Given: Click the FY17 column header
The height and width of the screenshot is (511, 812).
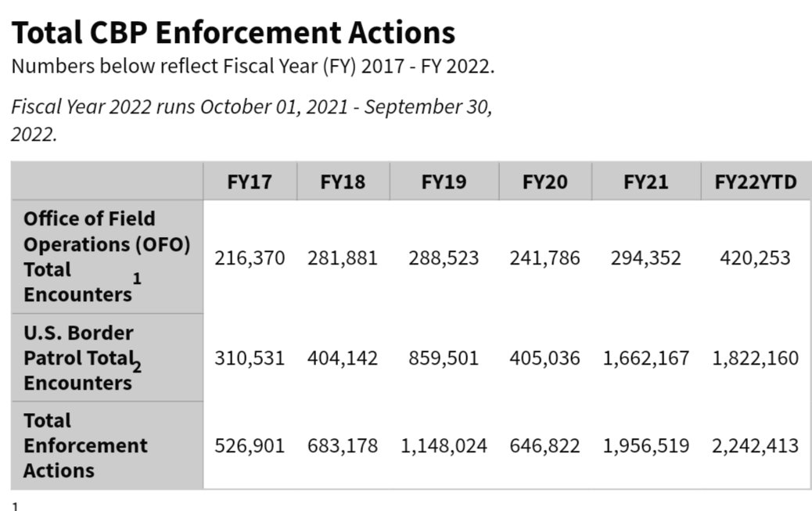Looking at the screenshot, I should (x=250, y=182).
